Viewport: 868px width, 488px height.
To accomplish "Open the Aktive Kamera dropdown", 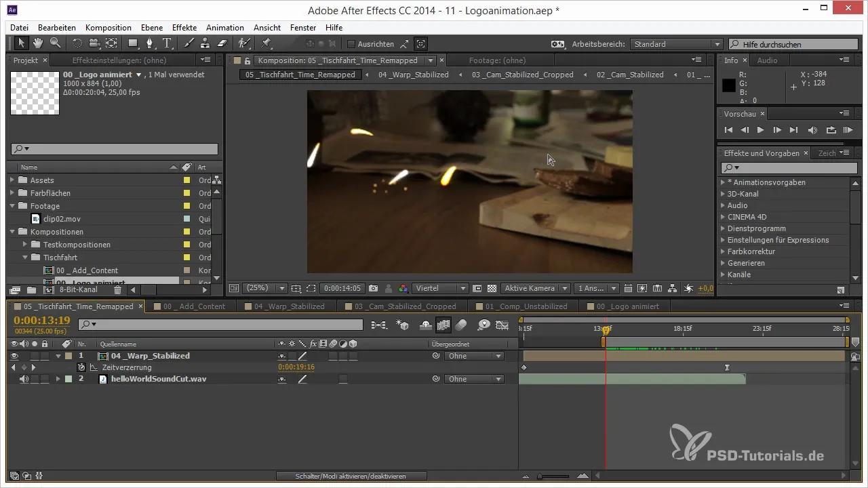I will 536,288.
